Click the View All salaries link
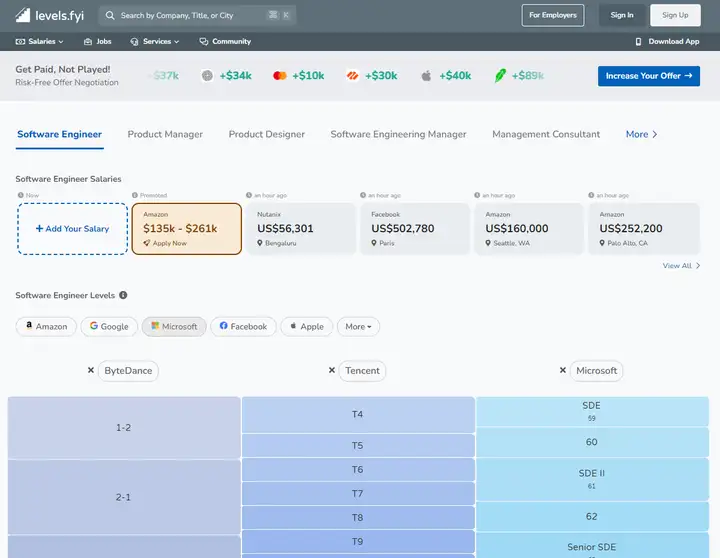The image size is (720, 558). click(x=681, y=265)
